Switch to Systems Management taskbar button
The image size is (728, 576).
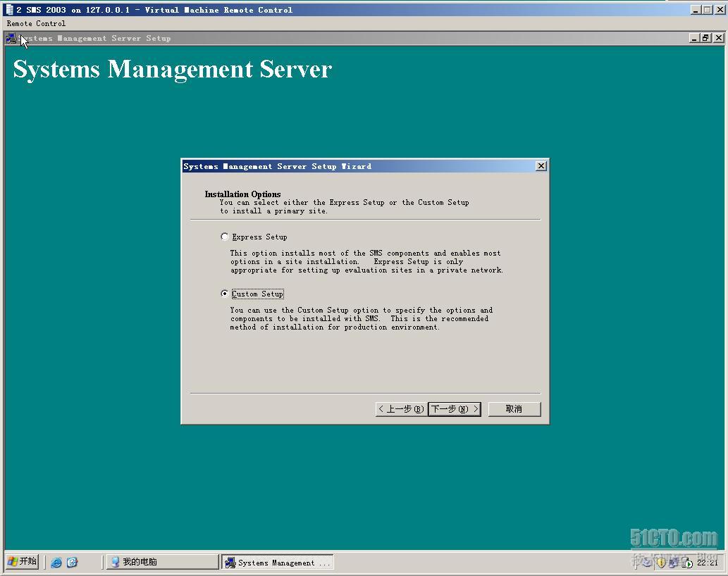277,562
